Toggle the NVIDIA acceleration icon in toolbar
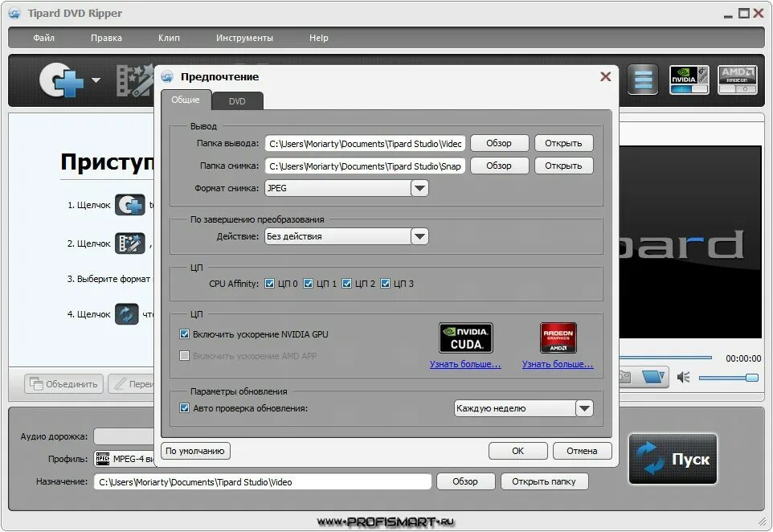 [689, 80]
